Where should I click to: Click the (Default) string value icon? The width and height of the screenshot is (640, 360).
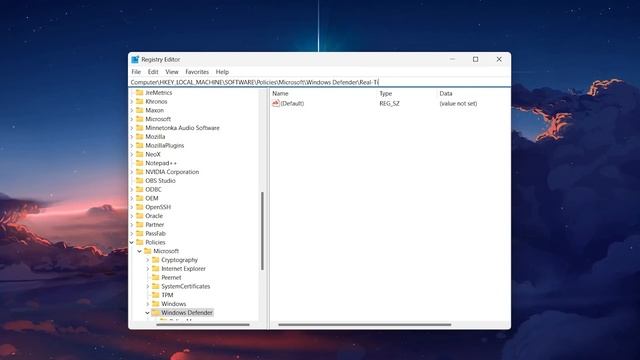276,103
